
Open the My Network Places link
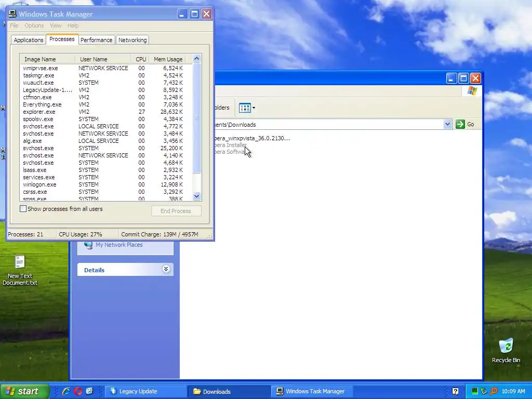[119, 245]
